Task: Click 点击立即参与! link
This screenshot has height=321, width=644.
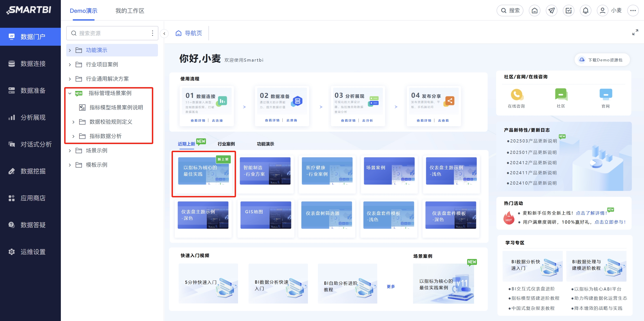Action: pyautogui.click(x=610, y=222)
